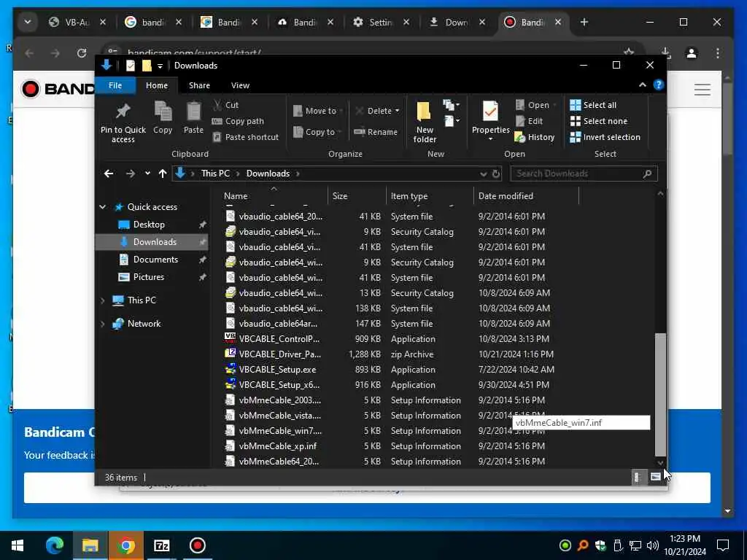Open Windows Start menu

click(18, 545)
